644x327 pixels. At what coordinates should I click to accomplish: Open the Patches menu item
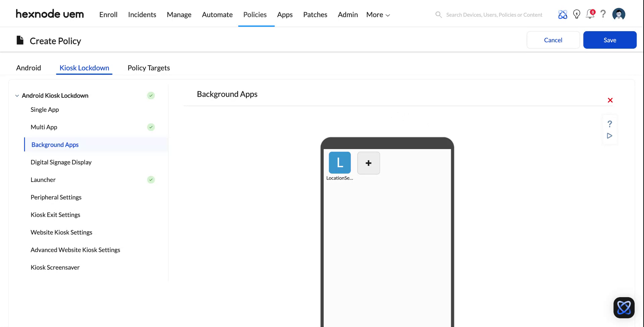[x=315, y=14]
